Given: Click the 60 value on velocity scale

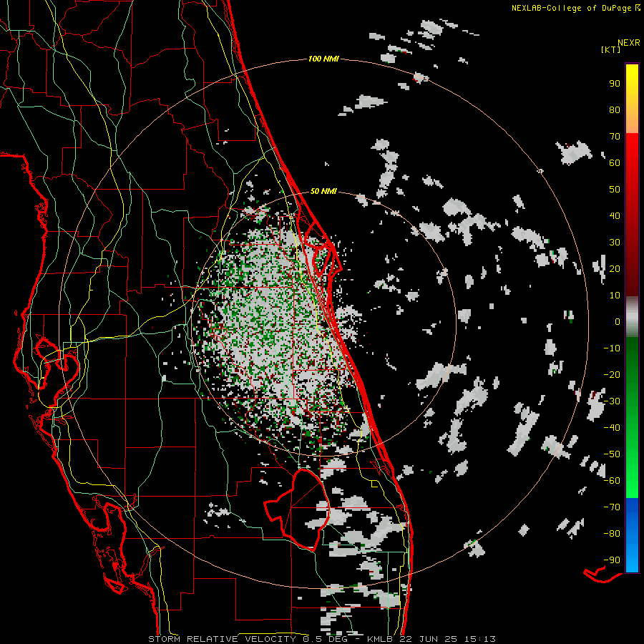Looking at the screenshot, I should click(615, 162).
